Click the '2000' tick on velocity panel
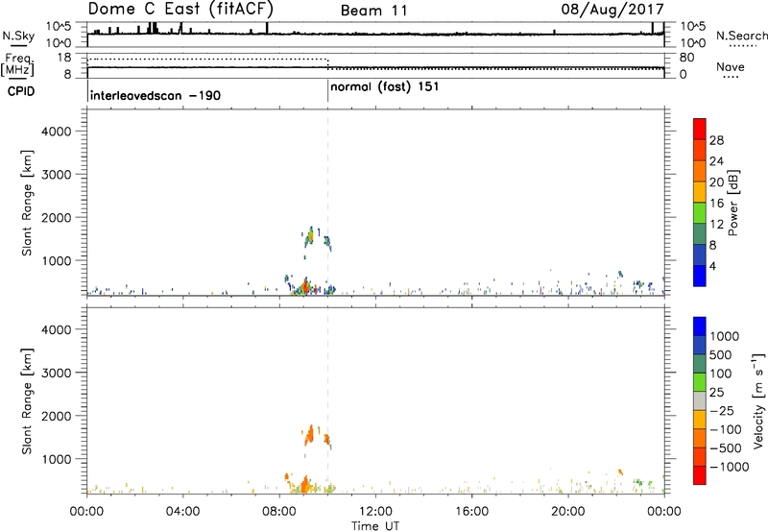 [56, 416]
